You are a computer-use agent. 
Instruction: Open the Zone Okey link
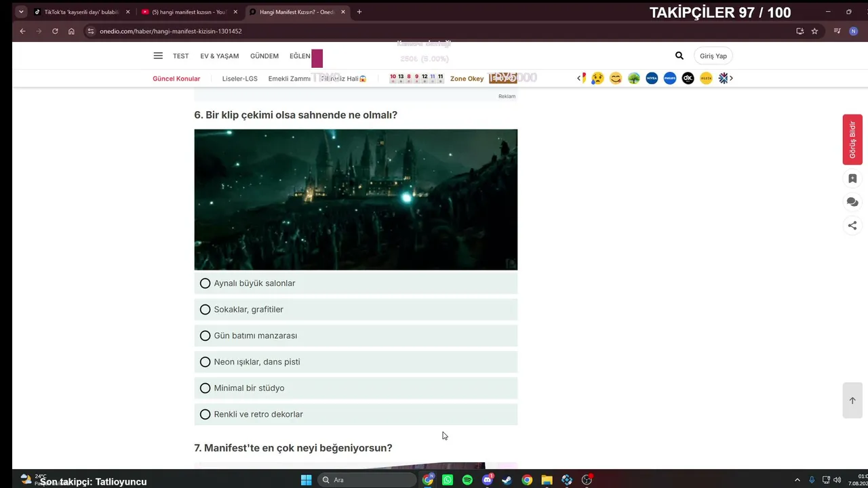point(467,79)
